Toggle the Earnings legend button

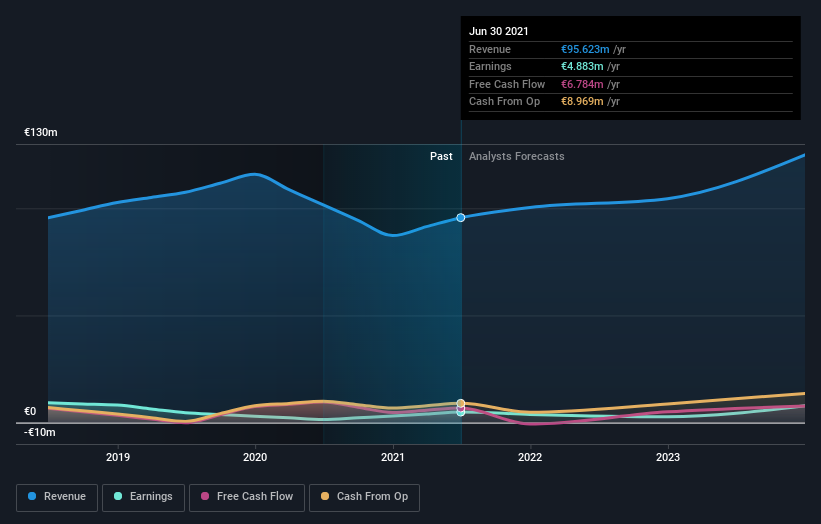tap(143, 497)
